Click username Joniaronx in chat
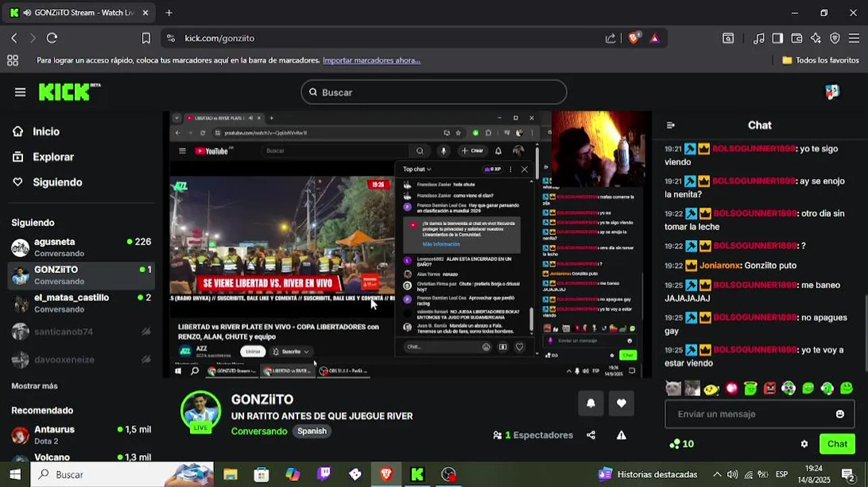 tap(719, 265)
